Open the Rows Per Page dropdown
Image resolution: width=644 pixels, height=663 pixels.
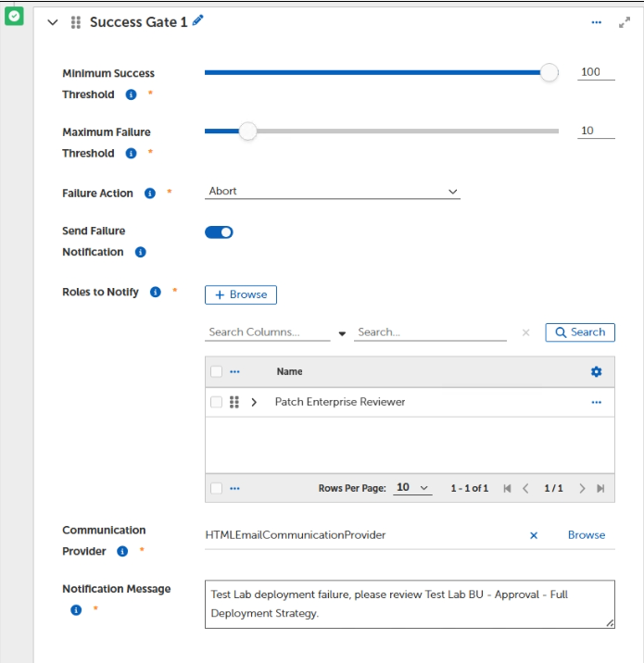point(412,488)
